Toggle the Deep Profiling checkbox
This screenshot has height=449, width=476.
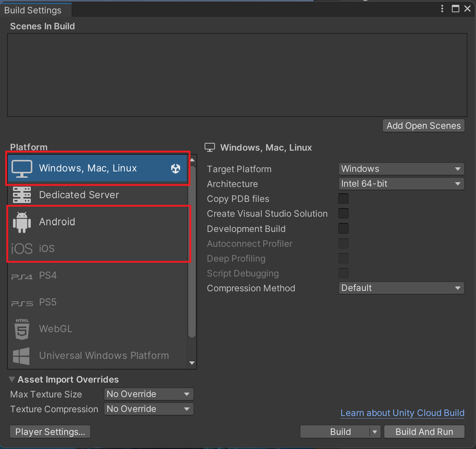343,258
